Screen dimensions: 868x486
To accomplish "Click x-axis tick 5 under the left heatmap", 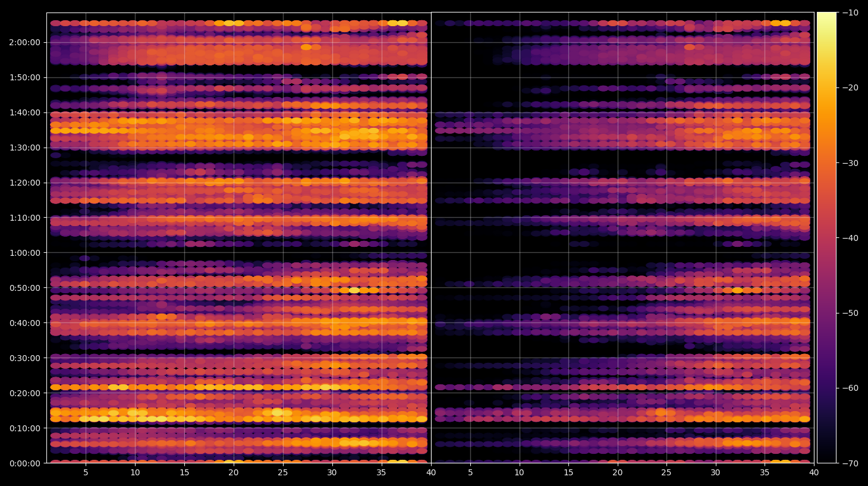I will point(86,473).
